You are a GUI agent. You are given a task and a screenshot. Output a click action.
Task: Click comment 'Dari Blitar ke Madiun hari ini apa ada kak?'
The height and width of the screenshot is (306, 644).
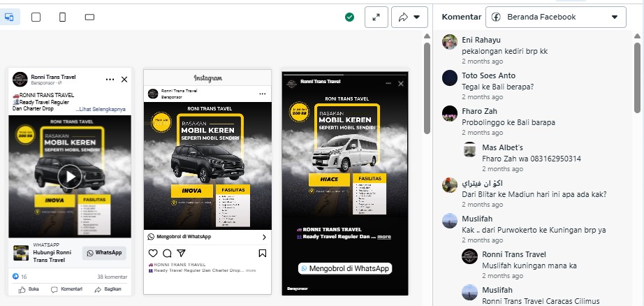(x=534, y=194)
